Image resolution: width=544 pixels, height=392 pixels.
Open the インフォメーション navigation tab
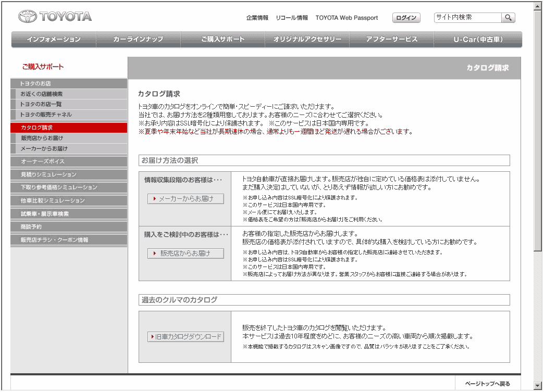tap(54, 40)
